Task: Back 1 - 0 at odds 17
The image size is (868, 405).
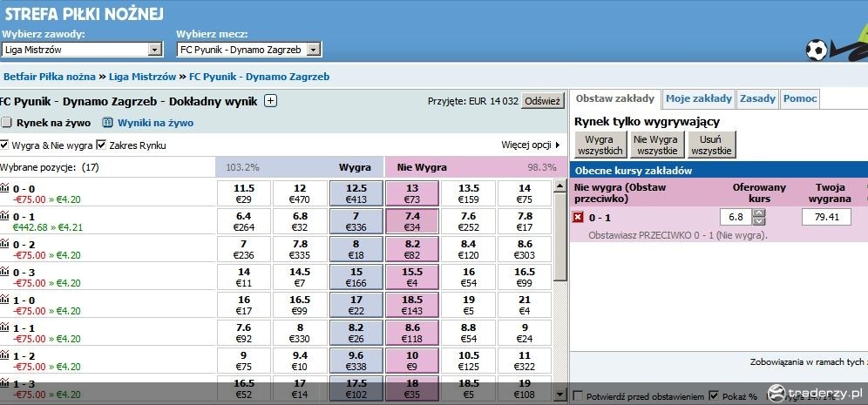Action: pyautogui.click(x=356, y=306)
